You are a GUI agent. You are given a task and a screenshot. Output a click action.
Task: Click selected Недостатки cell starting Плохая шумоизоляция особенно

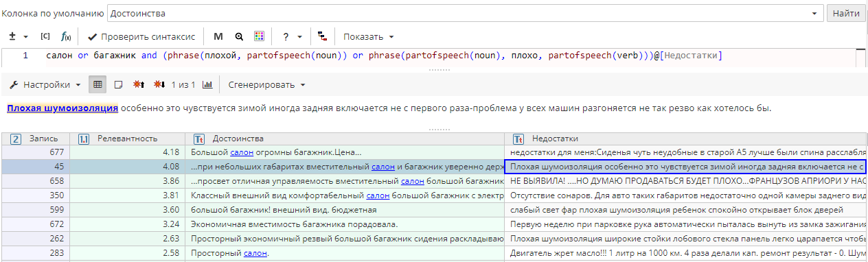(x=685, y=167)
